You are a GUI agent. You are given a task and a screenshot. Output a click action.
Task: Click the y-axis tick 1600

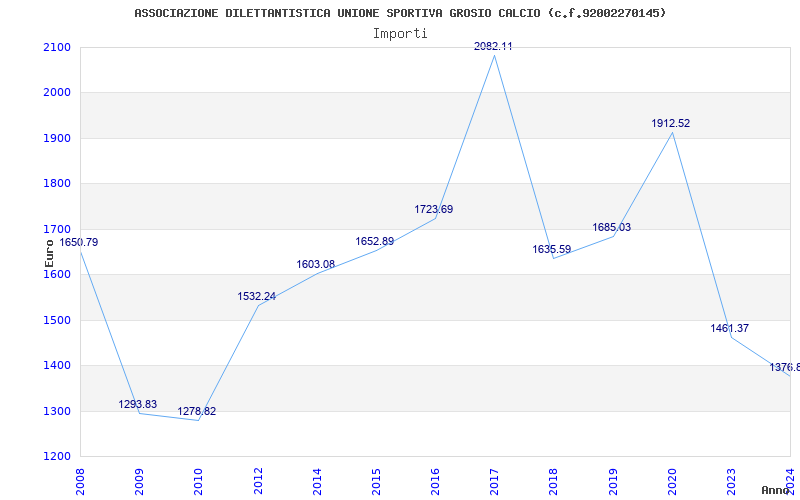[x=57, y=274]
